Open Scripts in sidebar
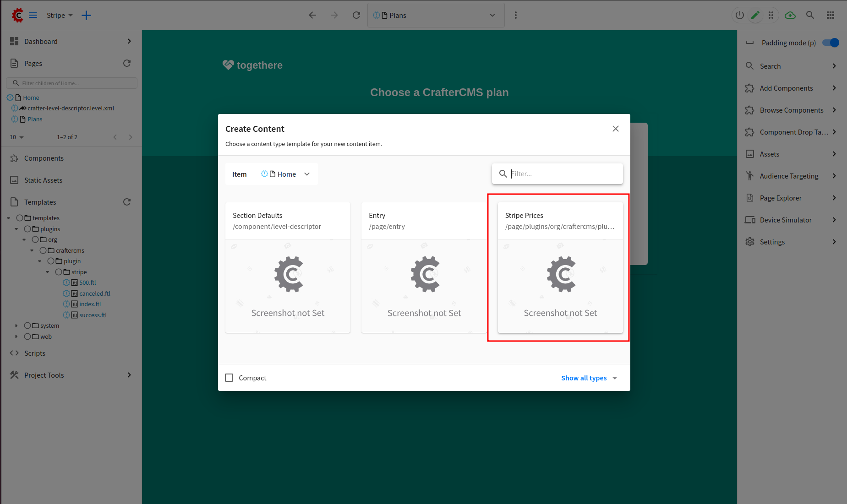 coord(71,353)
